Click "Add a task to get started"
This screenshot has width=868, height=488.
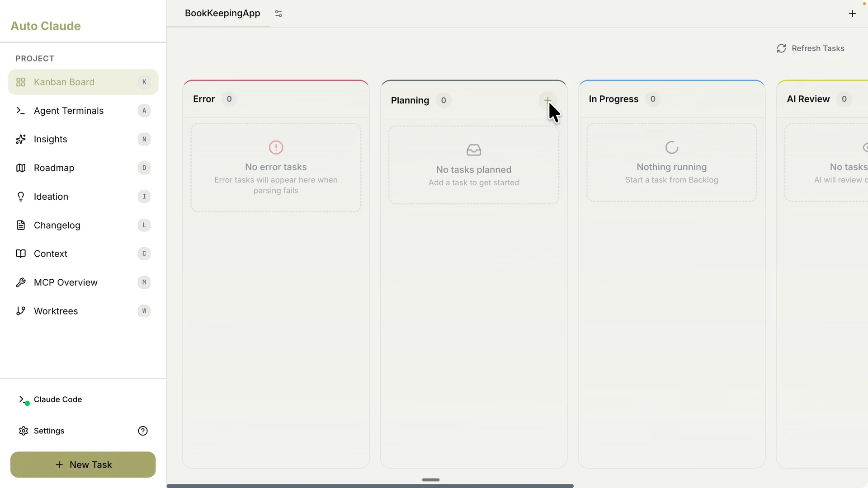click(474, 183)
